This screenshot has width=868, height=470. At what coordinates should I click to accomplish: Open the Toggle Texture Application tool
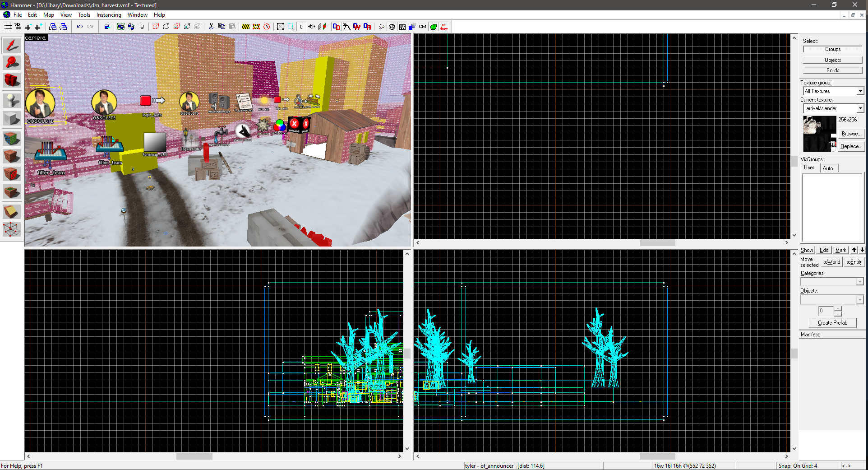tap(12, 138)
